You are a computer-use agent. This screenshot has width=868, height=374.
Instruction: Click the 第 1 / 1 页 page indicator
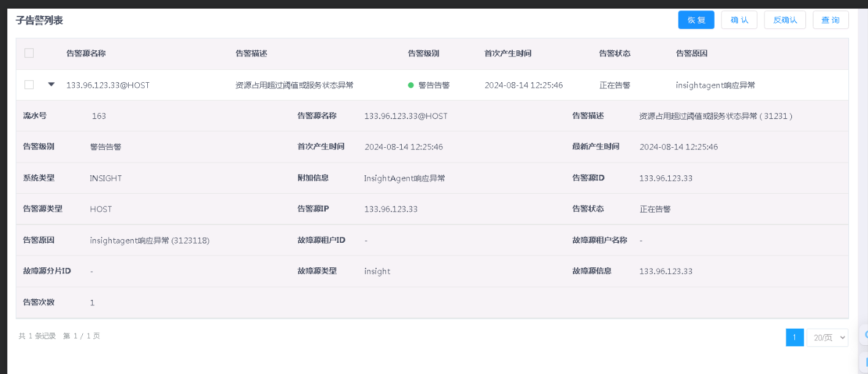82,336
